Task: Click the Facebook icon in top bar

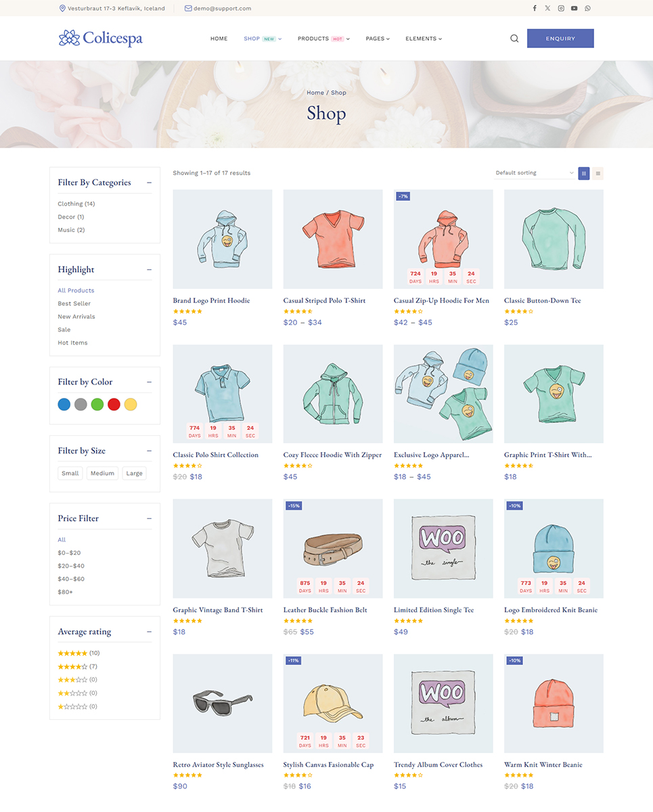Action: (535, 8)
